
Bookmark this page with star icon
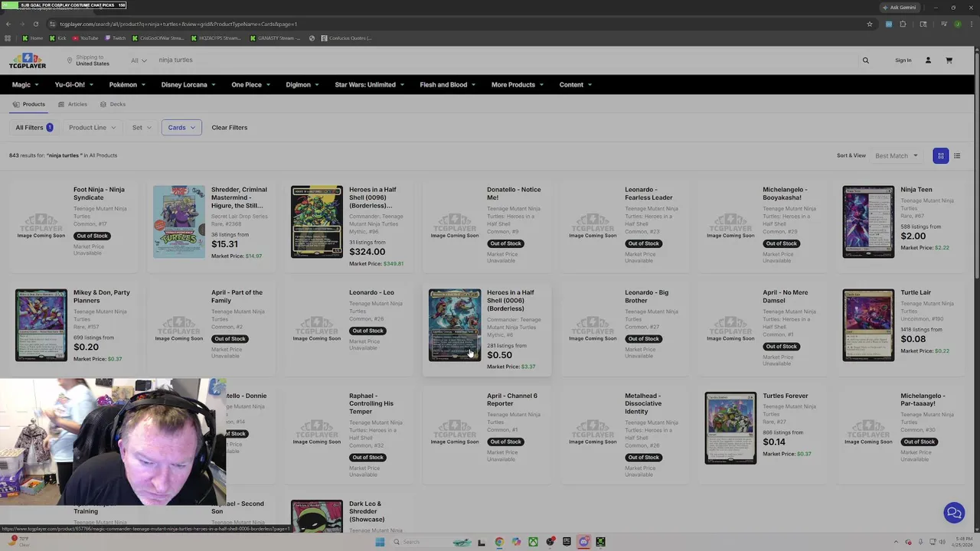pyautogui.click(x=870, y=24)
